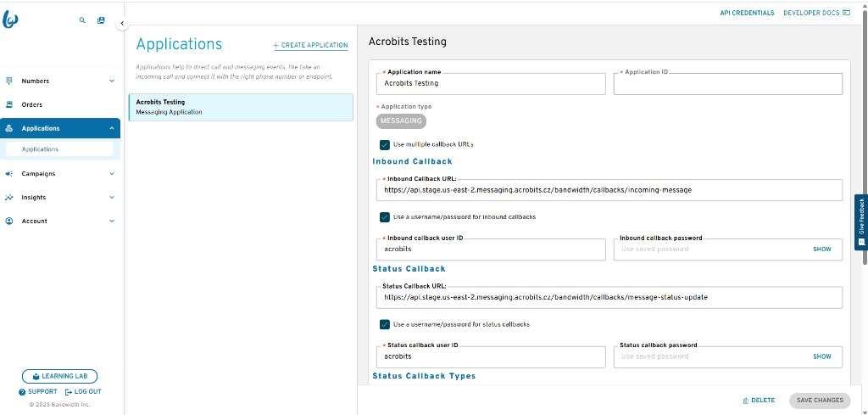Expand the Account menu chevron

[x=112, y=221]
